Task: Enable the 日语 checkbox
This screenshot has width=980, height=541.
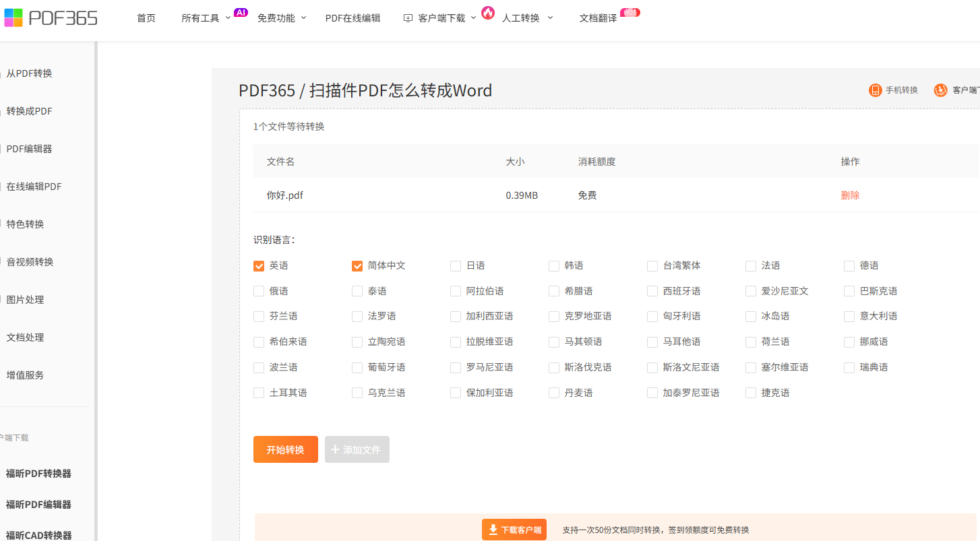Action: pyautogui.click(x=456, y=266)
